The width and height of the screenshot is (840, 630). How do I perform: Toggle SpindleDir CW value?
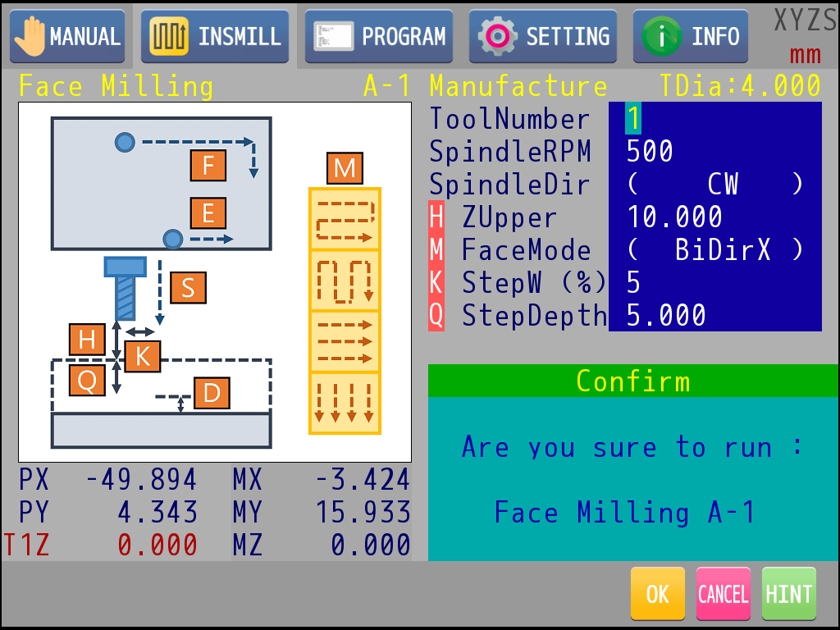[714, 185]
